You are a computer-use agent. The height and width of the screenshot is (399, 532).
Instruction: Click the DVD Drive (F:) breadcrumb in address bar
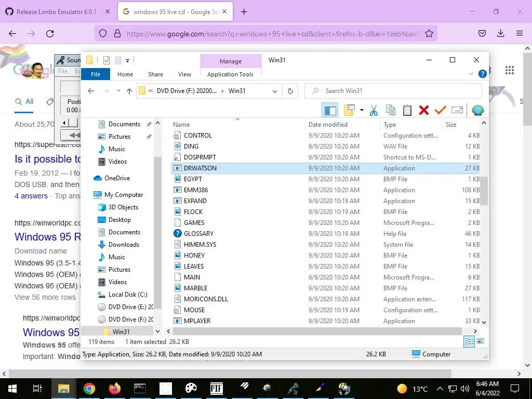tap(187, 91)
